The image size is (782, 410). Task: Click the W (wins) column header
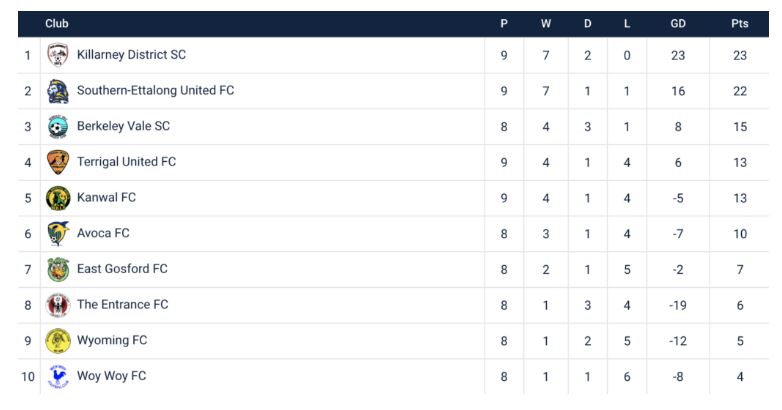546,24
